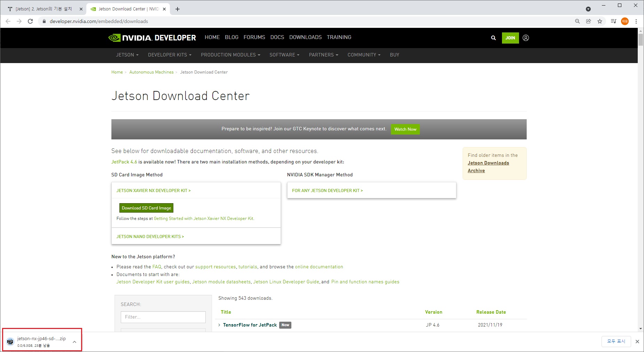Click the Home breadcrumb link
The width and height of the screenshot is (644, 352).
[117, 72]
